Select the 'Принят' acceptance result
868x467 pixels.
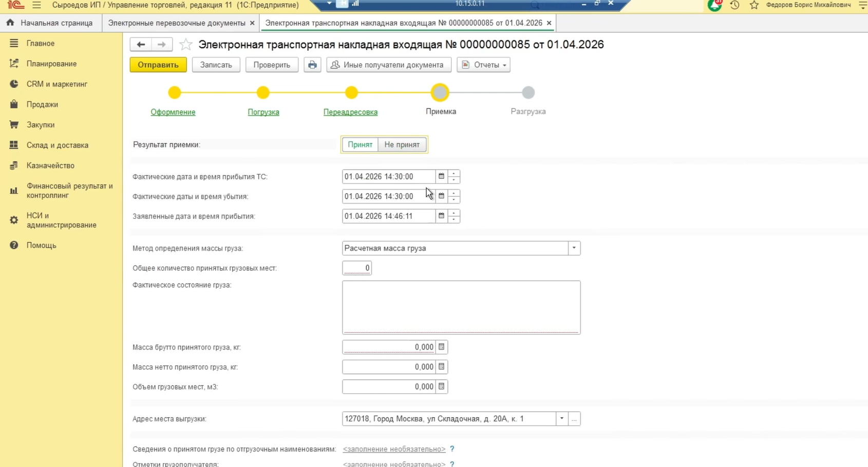pos(360,145)
